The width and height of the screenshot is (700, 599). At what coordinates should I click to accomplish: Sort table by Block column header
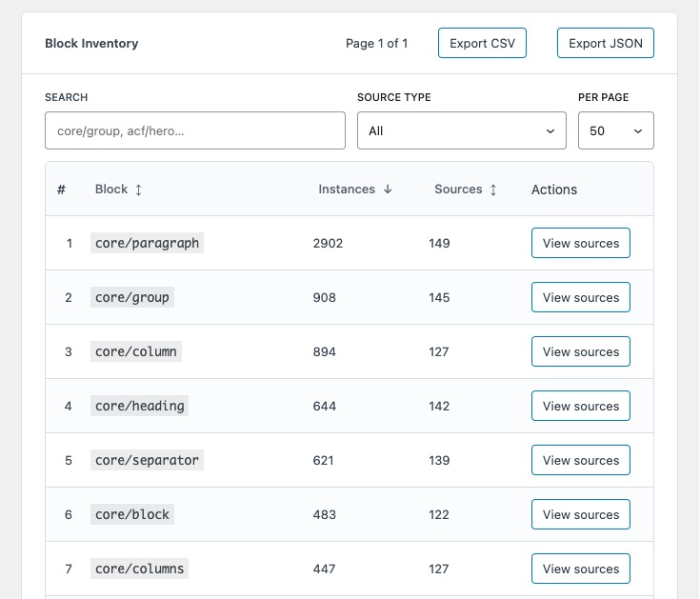coord(111,190)
